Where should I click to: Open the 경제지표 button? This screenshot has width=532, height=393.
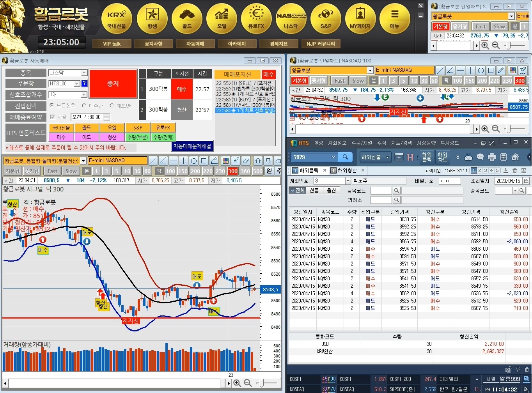pyautogui.click(x=278, y=44)
